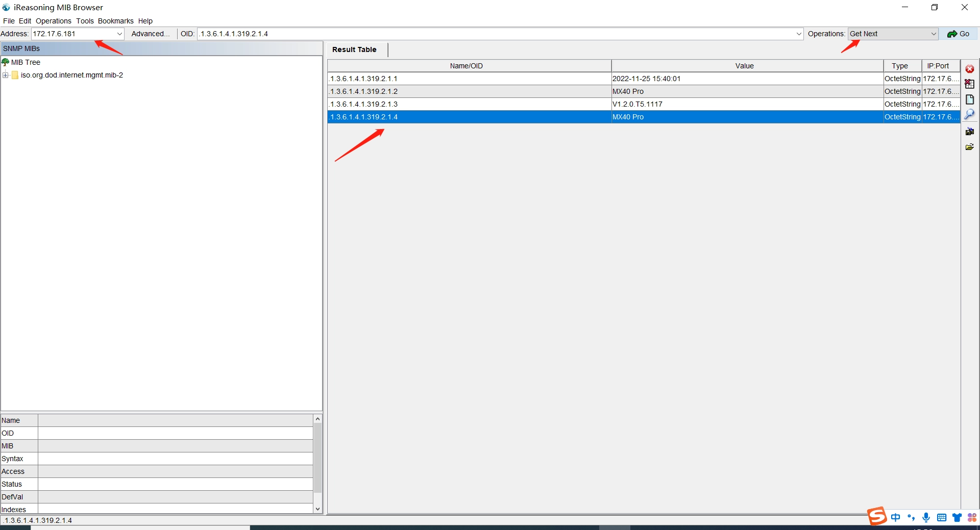Toggle the Sogou punctuation mode icon
980x530 pixels.
pyautogui.click(x=911, y=518)
